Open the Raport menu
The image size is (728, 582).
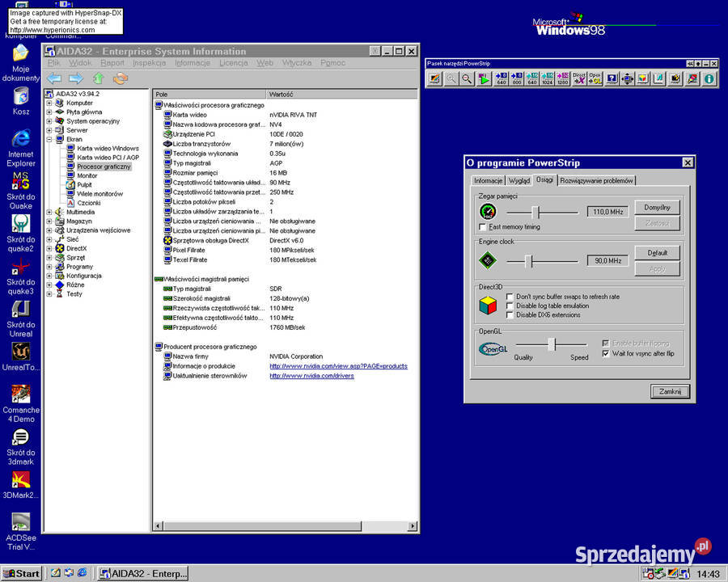(112, 63)
